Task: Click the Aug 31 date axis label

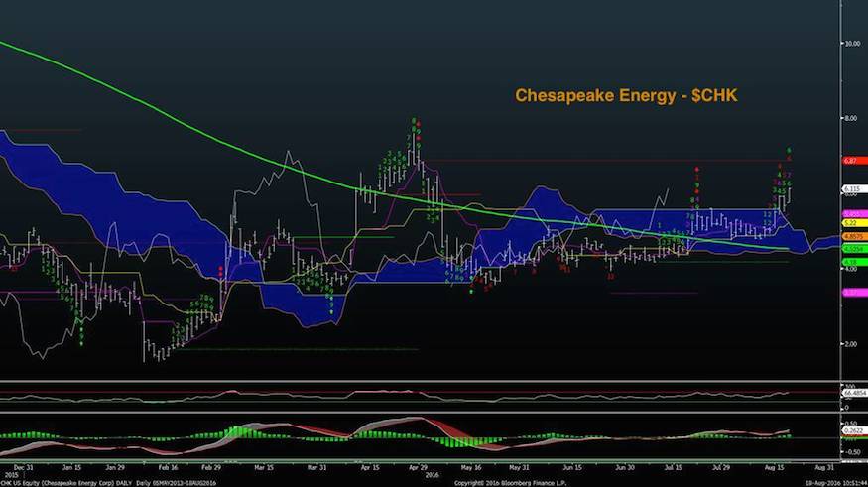Action: (x=823, y=467)
